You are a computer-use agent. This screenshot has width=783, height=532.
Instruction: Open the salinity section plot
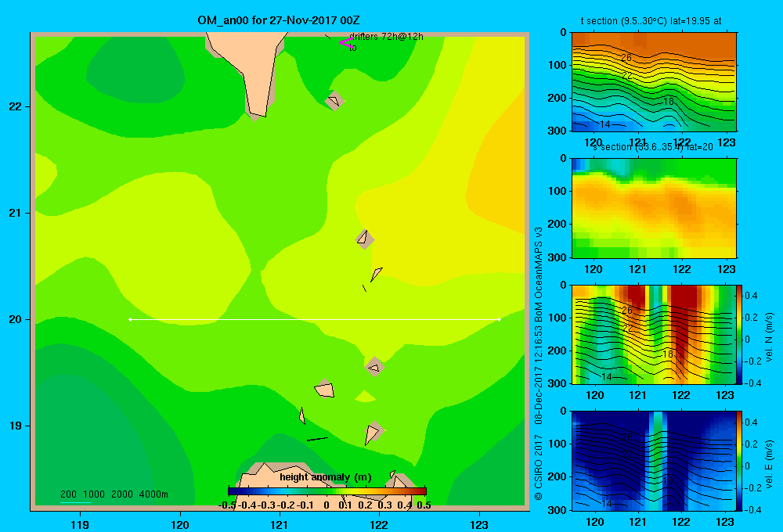(654, 208)
